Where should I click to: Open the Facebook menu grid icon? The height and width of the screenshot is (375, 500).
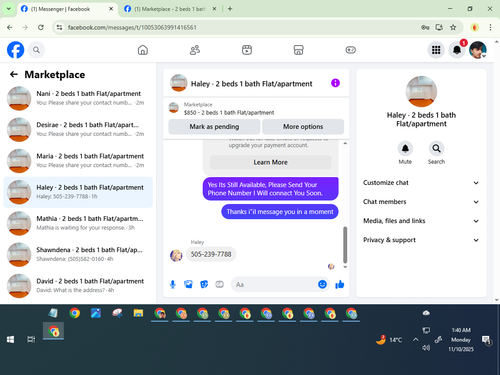click(x=436, y=50)
